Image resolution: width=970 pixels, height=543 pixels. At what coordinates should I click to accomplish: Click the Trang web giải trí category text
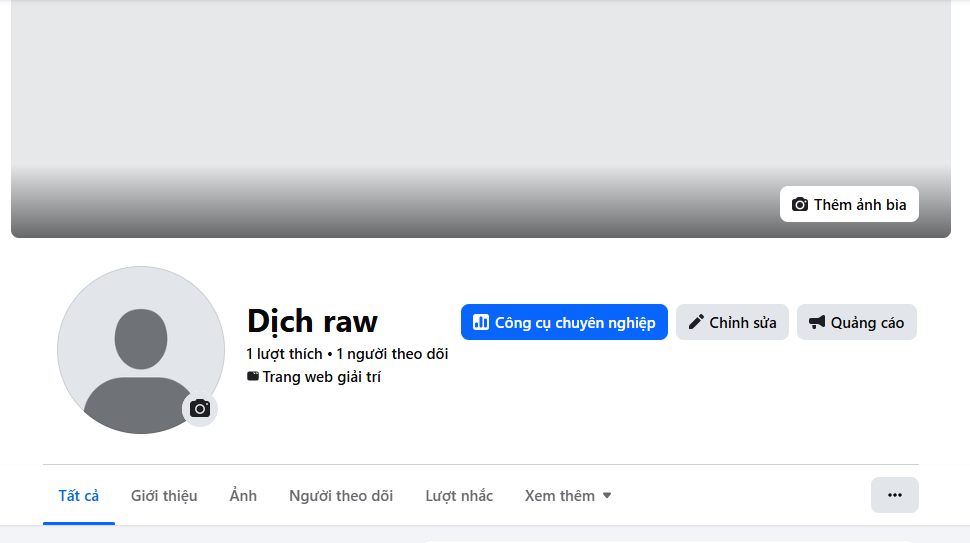click(x=321, y=377)
